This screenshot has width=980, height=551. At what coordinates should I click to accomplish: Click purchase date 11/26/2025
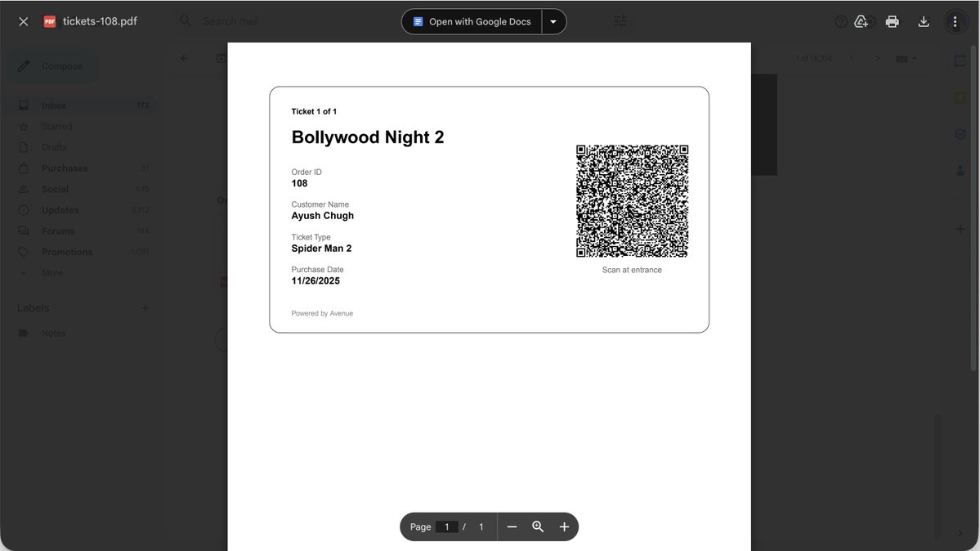(315, 281)
